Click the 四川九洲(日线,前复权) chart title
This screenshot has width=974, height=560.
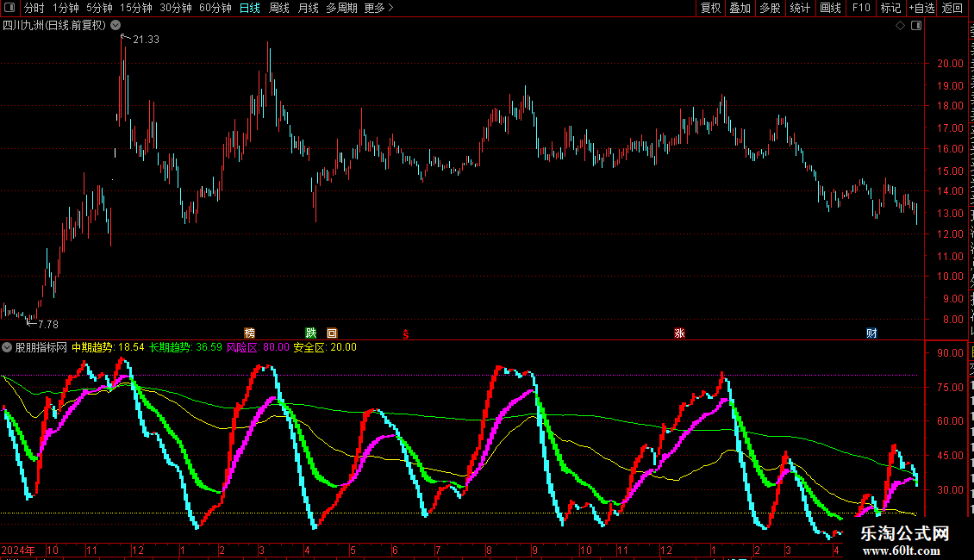click(54, 26)
